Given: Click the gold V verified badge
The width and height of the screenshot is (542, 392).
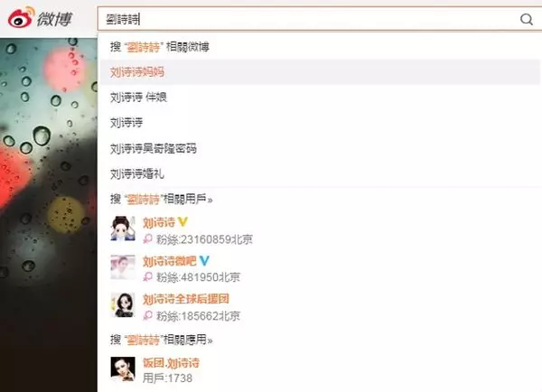Looking at the screenshot, I should pos(182,222).
